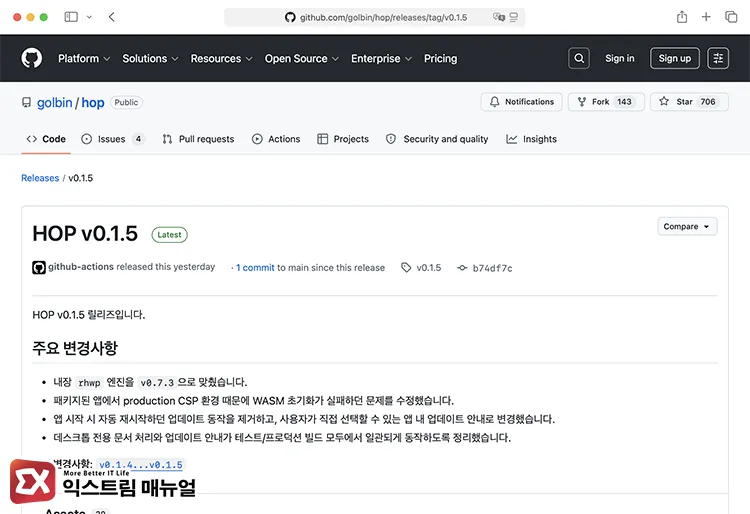Open the Pricing page
This screenshot has width=750, height=514.
click(x=441, y=58)
